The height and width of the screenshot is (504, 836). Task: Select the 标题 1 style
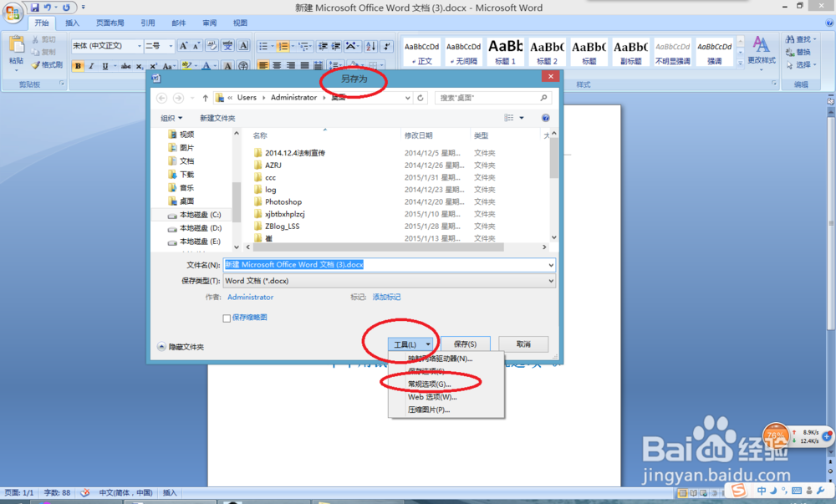pyautogui.click(x=506, y=52)
